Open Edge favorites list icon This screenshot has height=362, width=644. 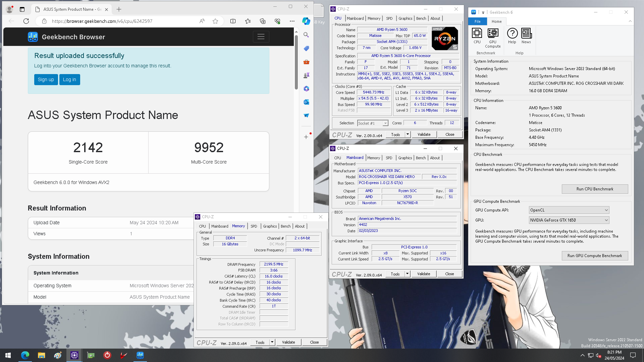coord(248,21)
